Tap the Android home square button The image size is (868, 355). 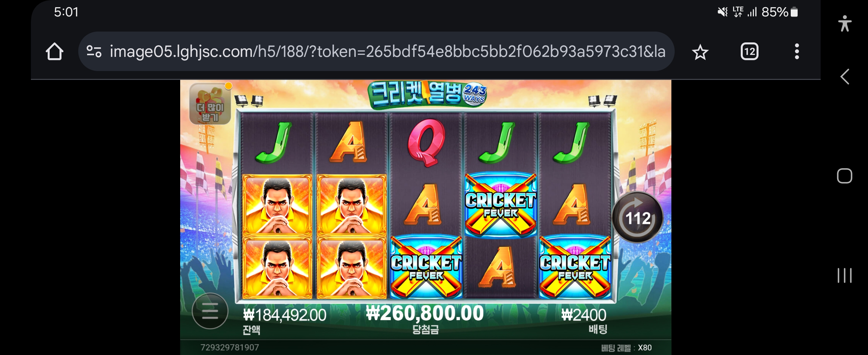tap(844, 176)
